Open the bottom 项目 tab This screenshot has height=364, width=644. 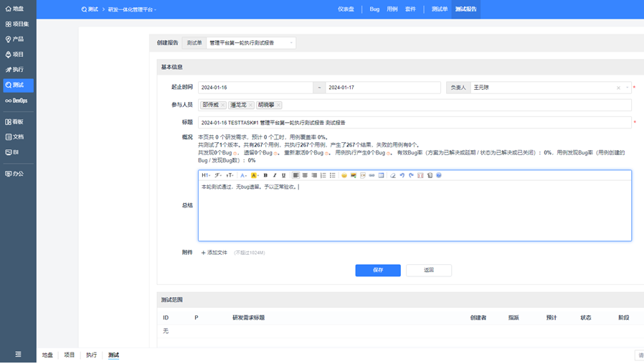[70, 355]
